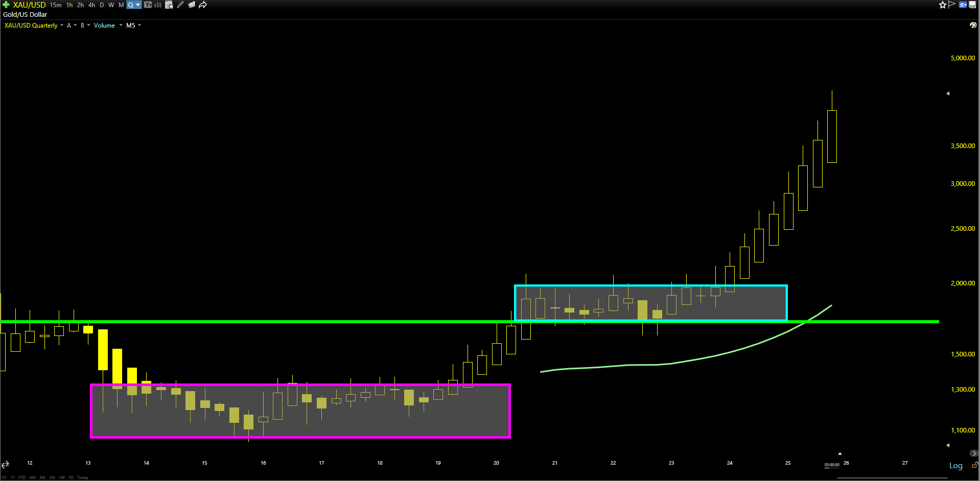Click the scroll/expand arrows icon at bottom left
Image resolution: width=980 pixels, height=481 pixels.
tap(5, 464)
